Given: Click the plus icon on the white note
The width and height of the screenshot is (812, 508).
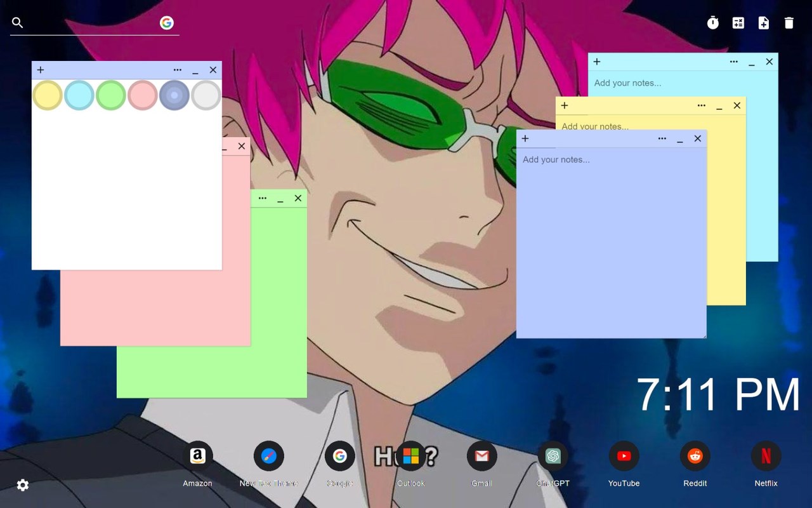Looking at the screenshot, I should coord(41,70).
